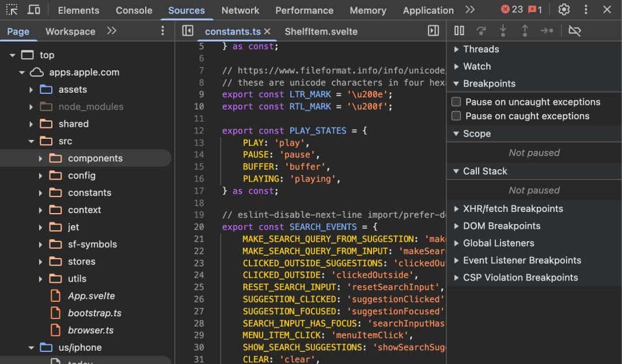The image size is (622, 364).
Task: Enable Pause on uncaught exceptions
Action: click(456, 102)
